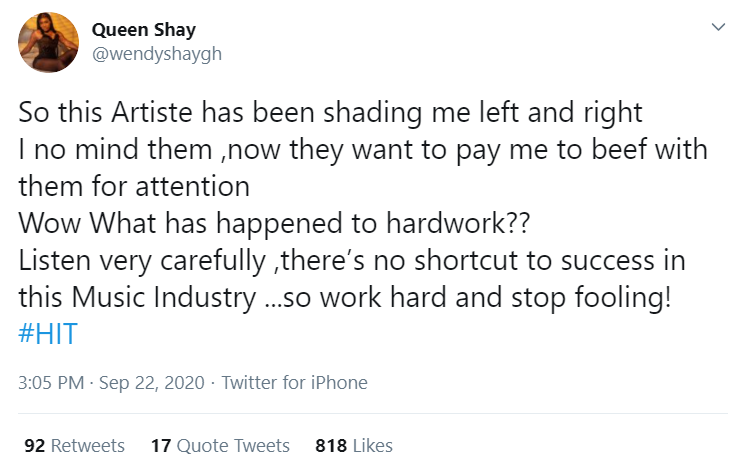The width and height of the screenshot is (747, 469).
Task: Click the bold 92 retweet count
Action: pyautogui.click(x=34, y=445)
